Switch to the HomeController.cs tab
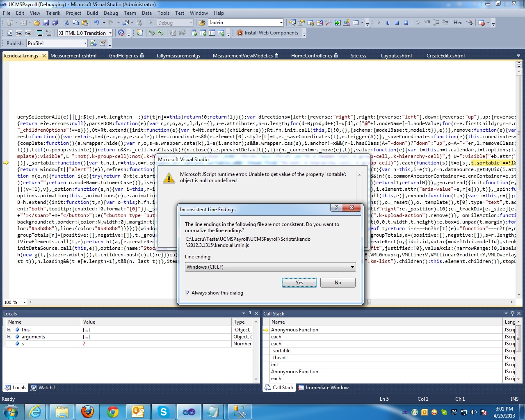Image resolution: width=525 pixels, height=420 pixels. tap(314, 56)
